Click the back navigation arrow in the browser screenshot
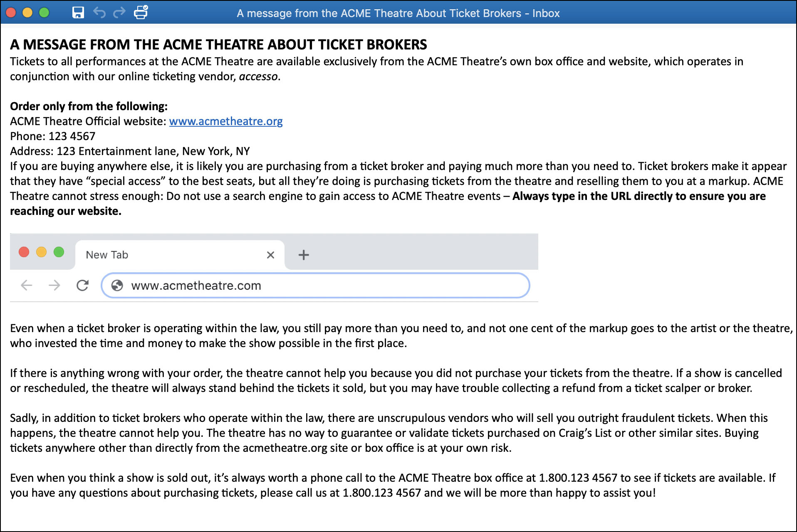The image size is (797, 532). coord(26,286)
